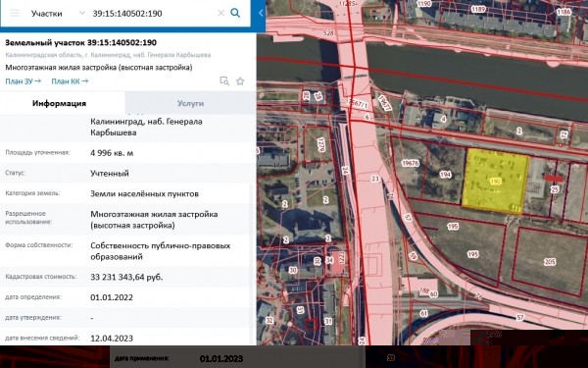Open the Участки search type dropdown

pyautogui.click(x=59, y=13)
